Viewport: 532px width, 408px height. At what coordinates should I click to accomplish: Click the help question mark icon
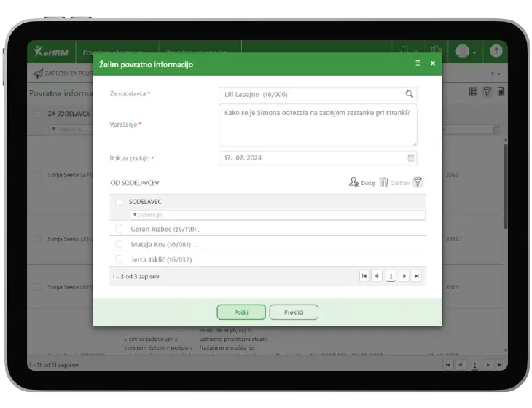coord(496,51)
